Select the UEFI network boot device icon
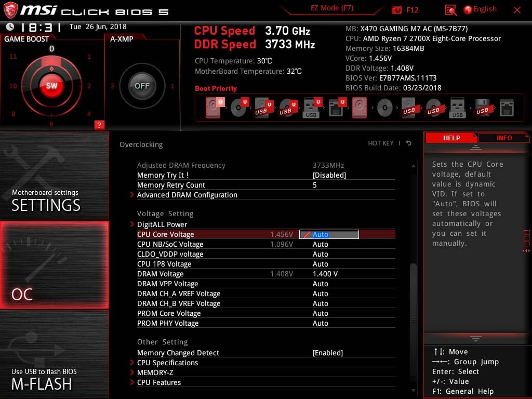Image resolution: width=532 pixels, height=399 pixels. pyautogui.click(x=337, y=108)
